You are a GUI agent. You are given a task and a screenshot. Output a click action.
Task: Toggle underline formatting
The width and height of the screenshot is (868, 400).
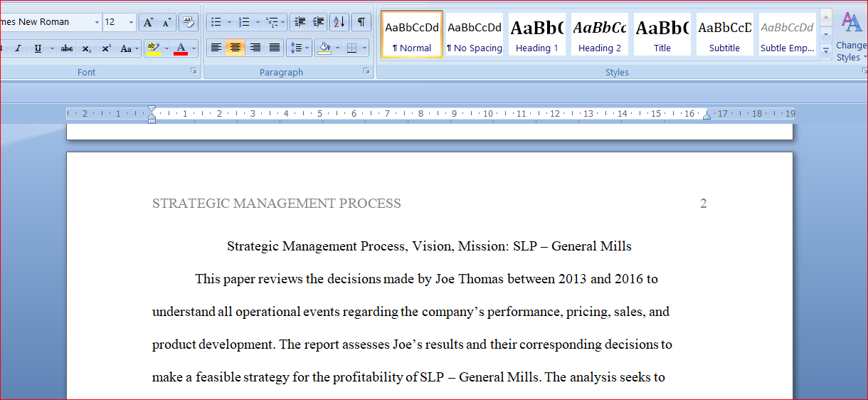coord(37,48)
